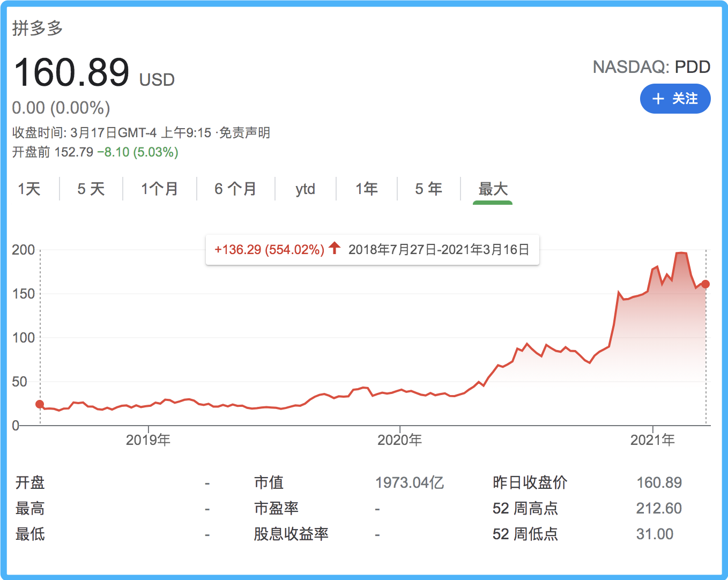Click the red upward arrow in the tooltip
This screenshot has height=580, width=728.
coord(334,249)
